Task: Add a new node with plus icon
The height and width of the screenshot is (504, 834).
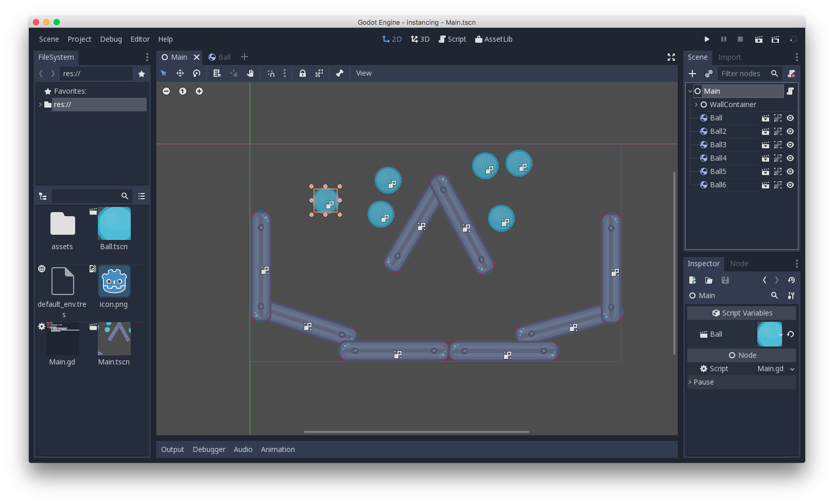Action: 692,74
